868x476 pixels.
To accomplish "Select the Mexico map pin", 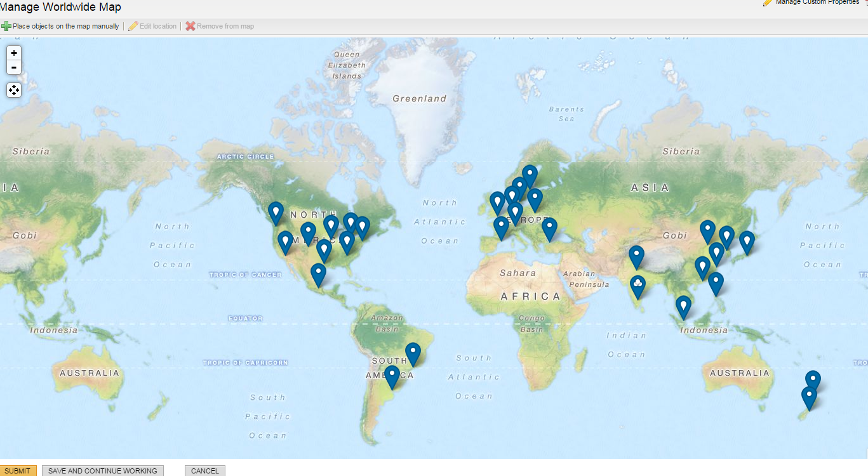I will click(x=318, y=275).
